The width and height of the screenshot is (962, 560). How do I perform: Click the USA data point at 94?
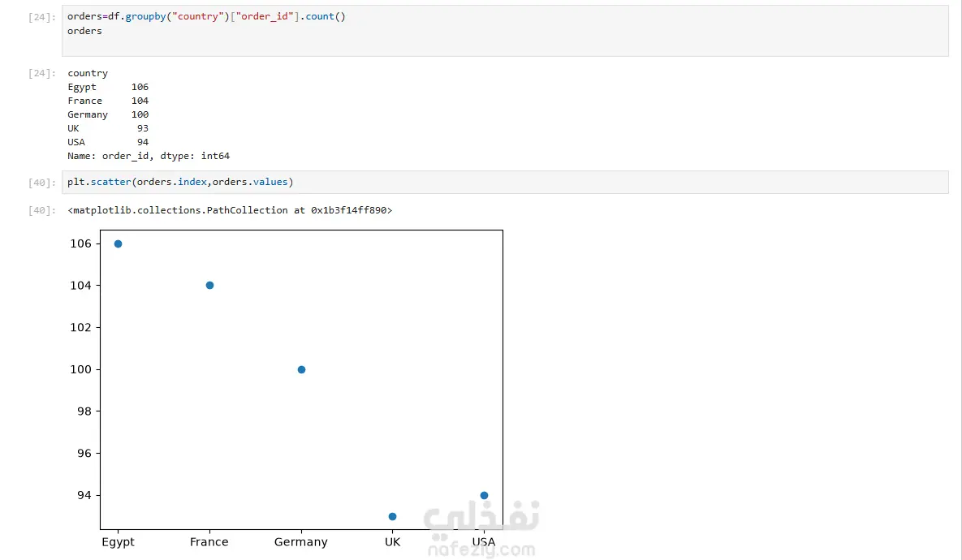pyautogui.click(x=484, y=496)
